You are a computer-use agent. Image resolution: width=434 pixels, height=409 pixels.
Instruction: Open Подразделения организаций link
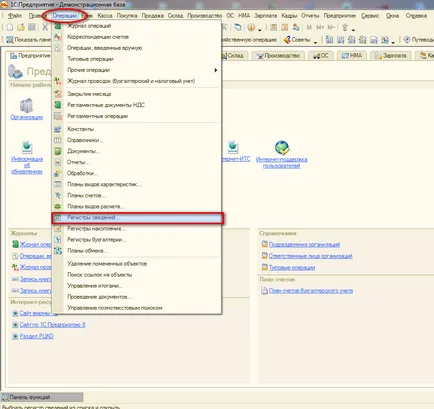coord(304,245)
